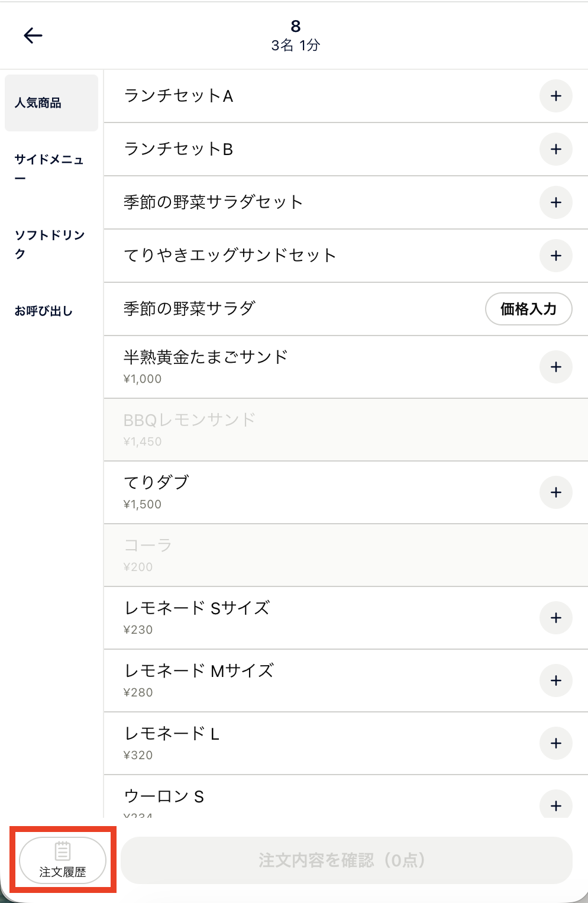This screenshot has width=588, height=903.
Task: Add レモネード L to the order
Action: (x=555, y=743)
